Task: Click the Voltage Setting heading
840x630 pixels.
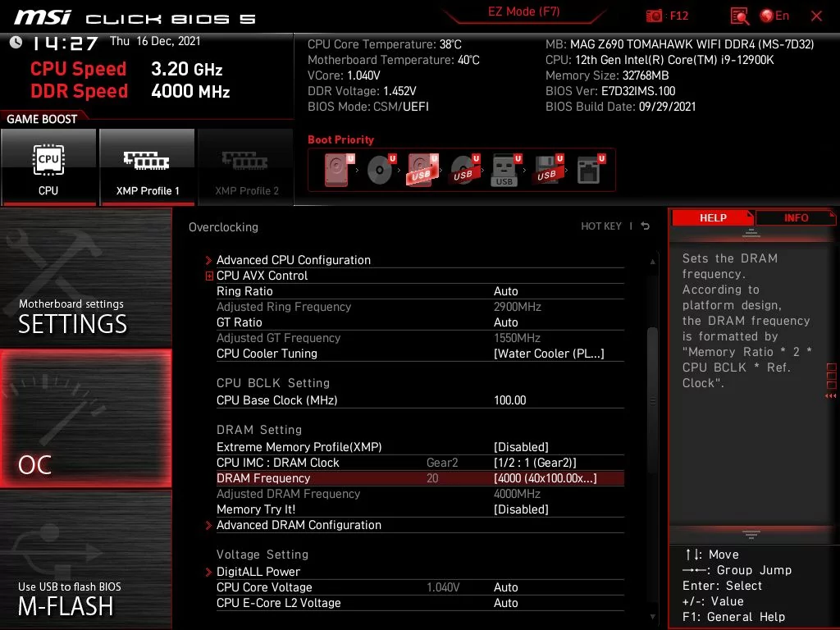Action: [x=262, y=555]
